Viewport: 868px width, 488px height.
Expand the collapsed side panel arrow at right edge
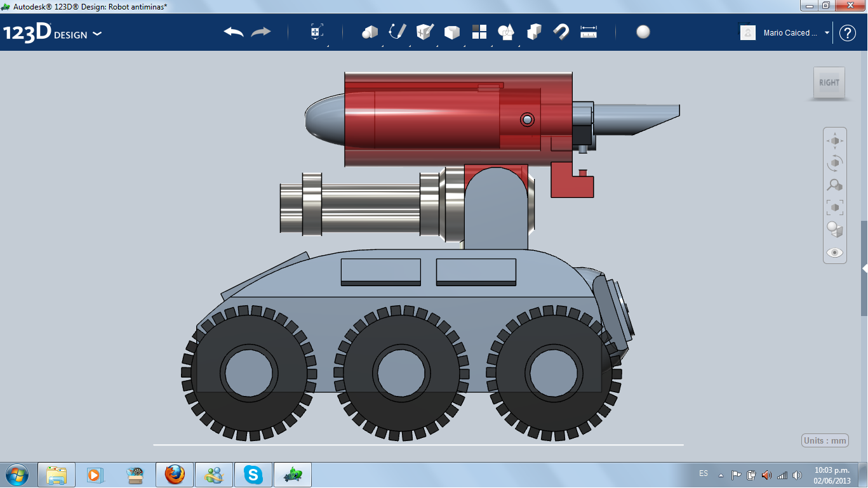point(864,269)
